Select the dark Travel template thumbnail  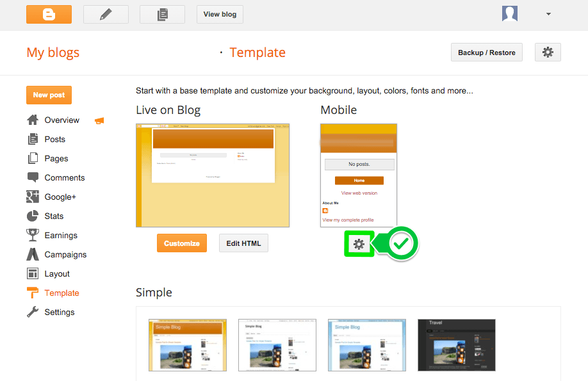point(456,345)
